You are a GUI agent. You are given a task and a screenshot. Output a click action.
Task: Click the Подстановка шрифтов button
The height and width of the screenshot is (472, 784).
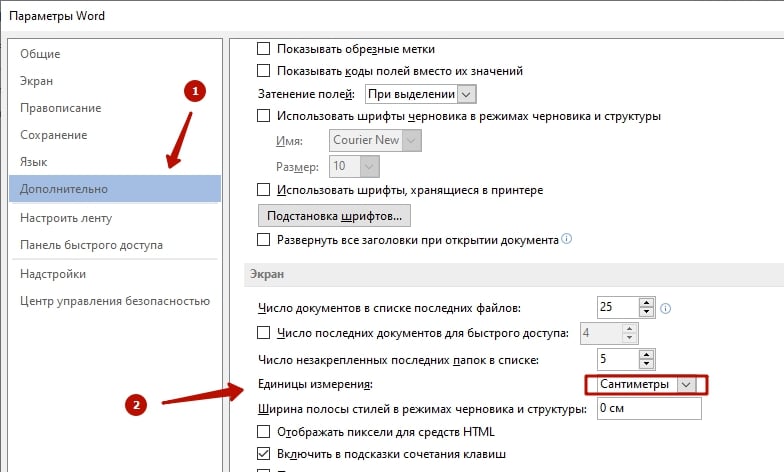coord(334,216)
